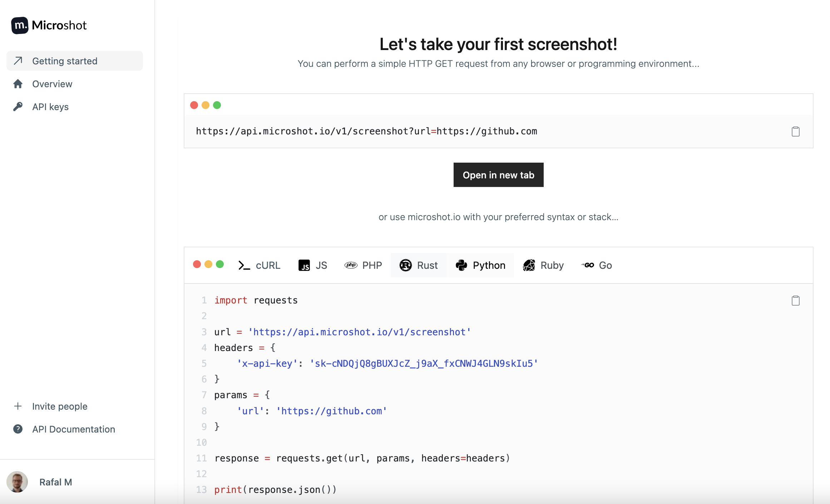
Task: Select the Python tab
Action: coord(480,265)
